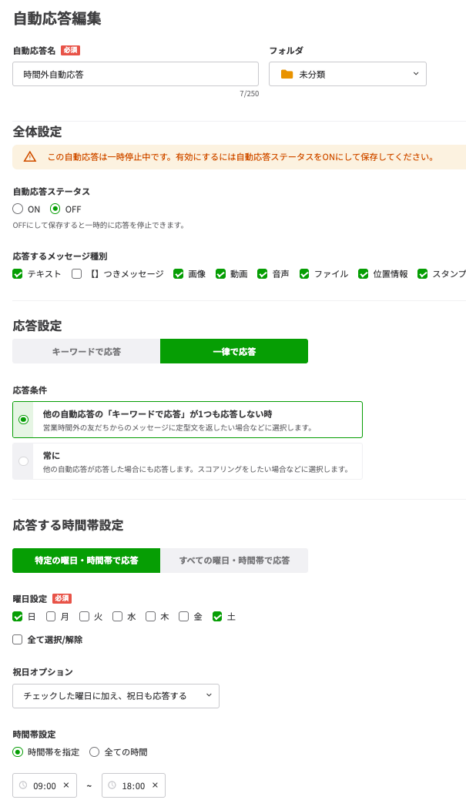Image resolution: width=466 pixels, height=800 pixels.
Task: Select the 常に response condition option
Action: click(187, 461)
